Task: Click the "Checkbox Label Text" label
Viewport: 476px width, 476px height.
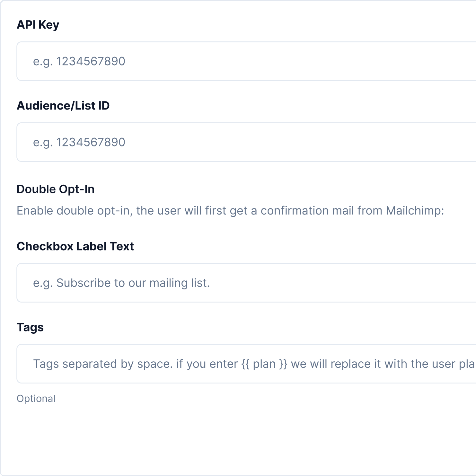Action: click(x=75, y=246)
